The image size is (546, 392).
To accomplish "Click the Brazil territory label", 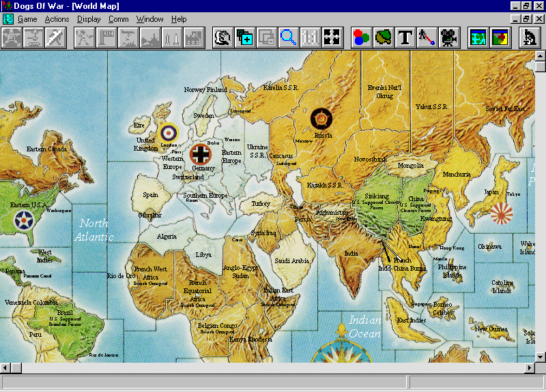I will tap(65, 312).
